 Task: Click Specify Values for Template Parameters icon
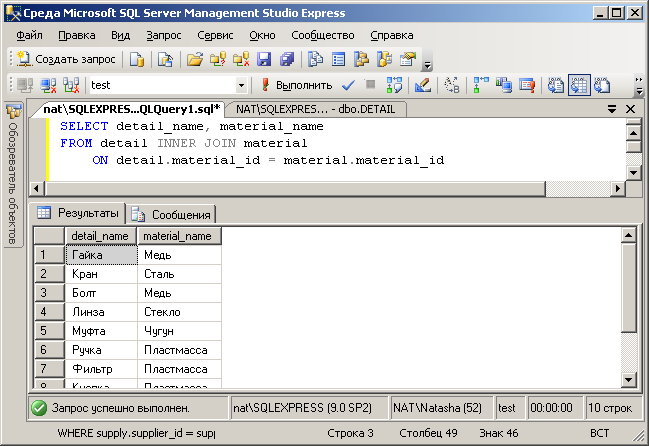pyautogui.click(x=452, y=85)
